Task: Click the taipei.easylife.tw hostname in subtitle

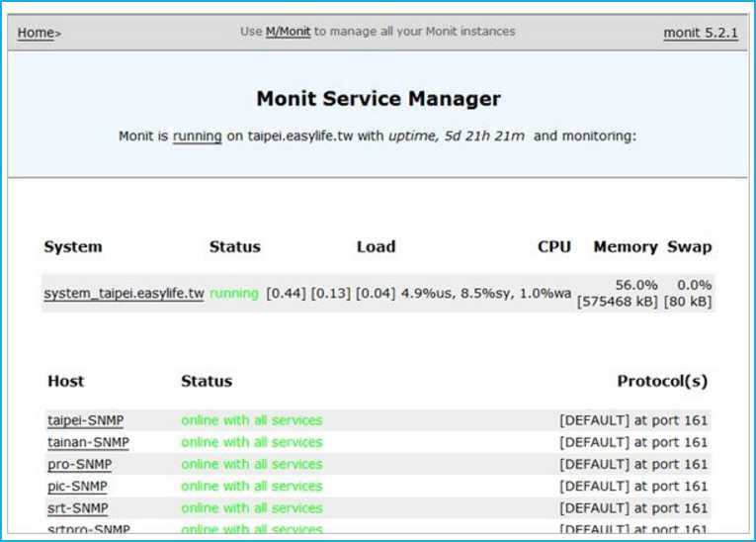Action: click(x=300, y=136)
